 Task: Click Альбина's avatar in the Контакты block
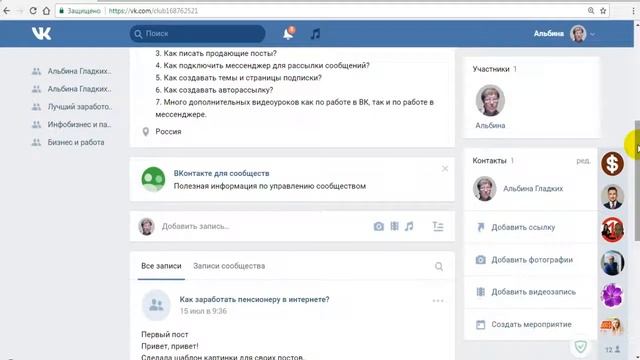tap(484, 189)
